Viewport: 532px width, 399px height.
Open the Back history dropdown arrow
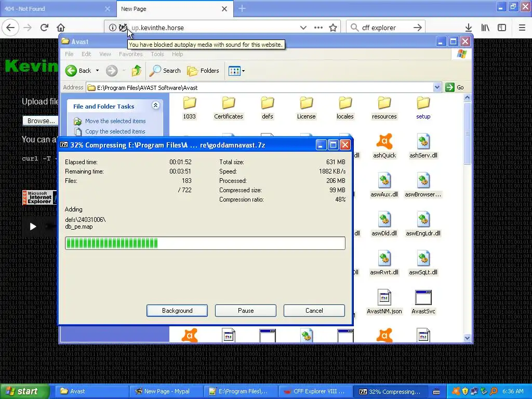(97, 71)
